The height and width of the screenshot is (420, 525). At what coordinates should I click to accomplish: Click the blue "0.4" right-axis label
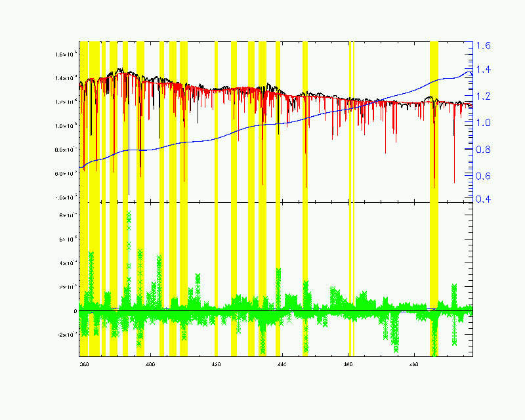[483, 199]
